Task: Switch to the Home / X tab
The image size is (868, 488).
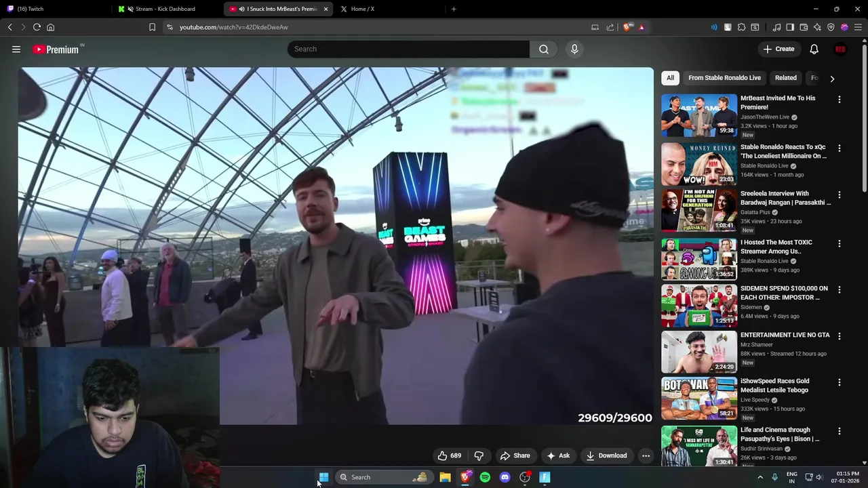Action: 390,9
